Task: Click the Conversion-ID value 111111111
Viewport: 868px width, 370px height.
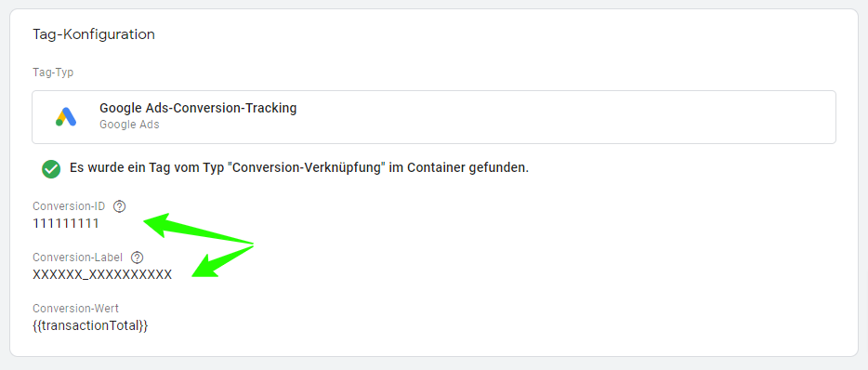Action: pos(66,224)
